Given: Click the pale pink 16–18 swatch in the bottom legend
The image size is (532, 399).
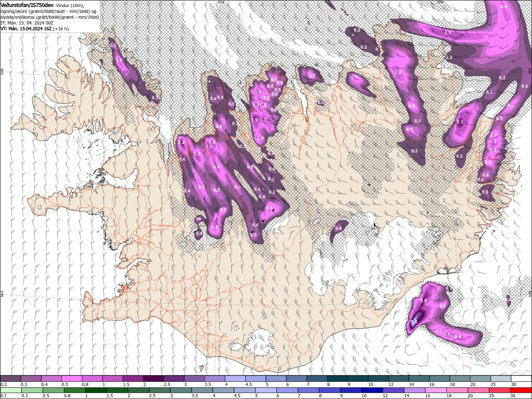Looking at the screenshot, I should tap(435, 390).
